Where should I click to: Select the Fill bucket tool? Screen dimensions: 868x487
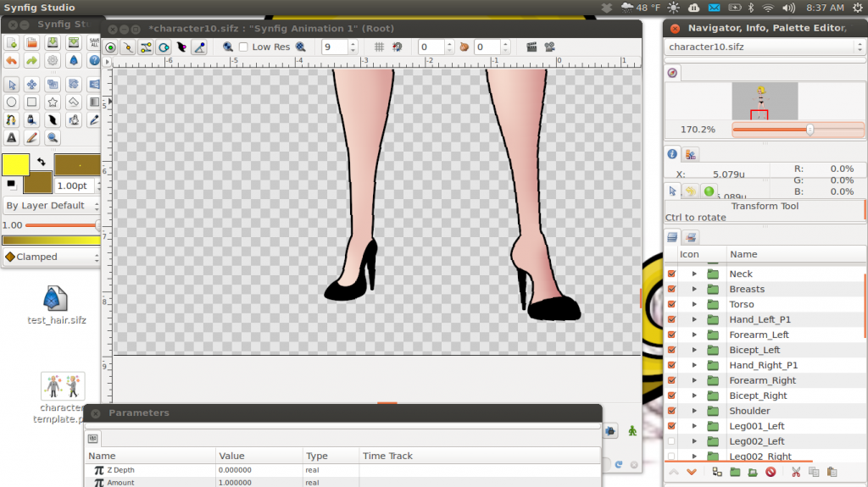coord(73,120)
